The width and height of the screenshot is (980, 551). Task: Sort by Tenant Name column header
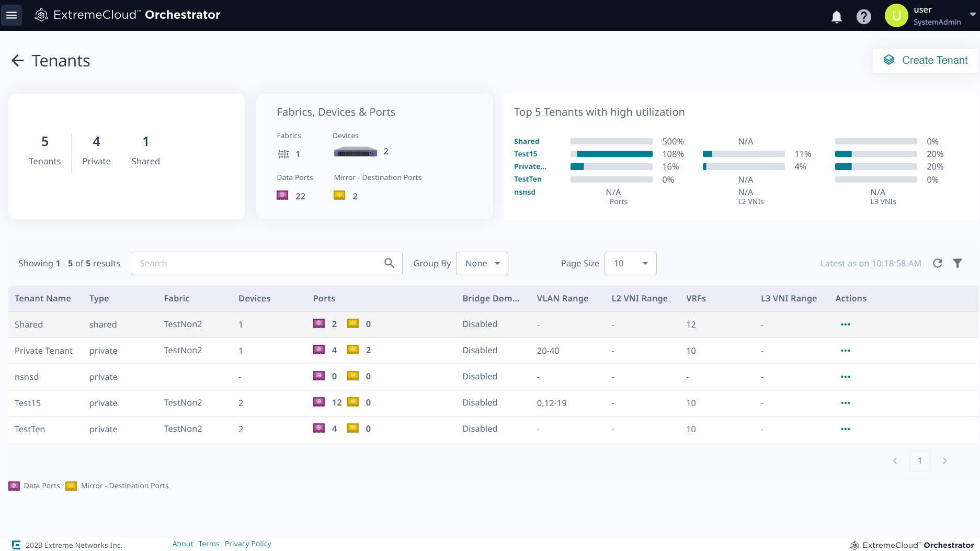coord(43,298)
